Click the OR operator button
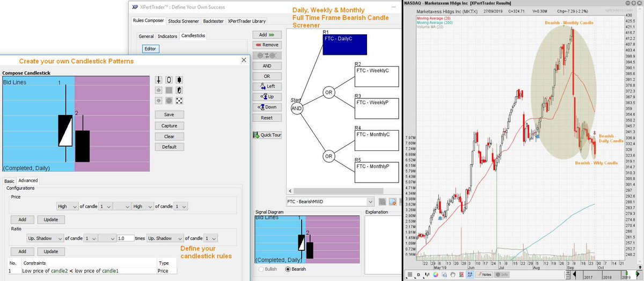This screenshot has height=281, width=644. (267, 76)
